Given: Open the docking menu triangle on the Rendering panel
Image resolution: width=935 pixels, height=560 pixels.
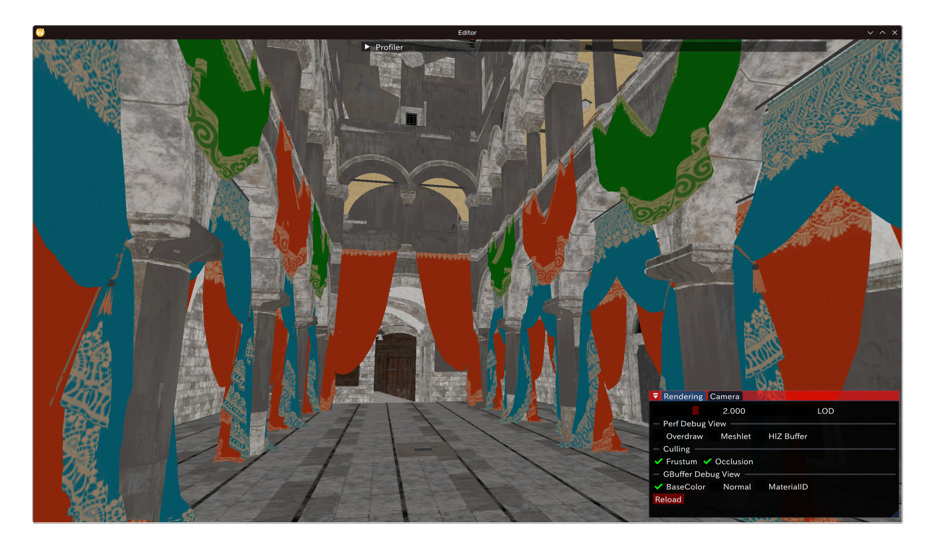Looking at the screenshot, I should tap(656, 396).
